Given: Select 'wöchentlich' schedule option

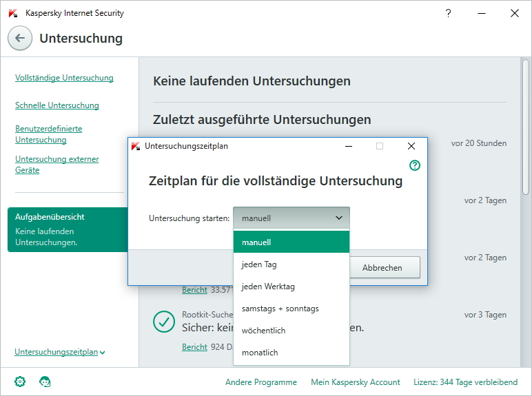Looking at the screenshot, I should 291,330.
